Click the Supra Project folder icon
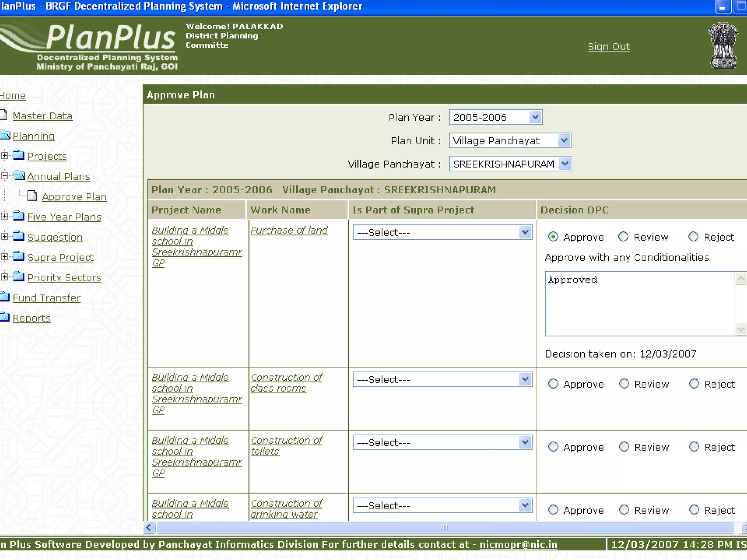 tap(19, 257)
